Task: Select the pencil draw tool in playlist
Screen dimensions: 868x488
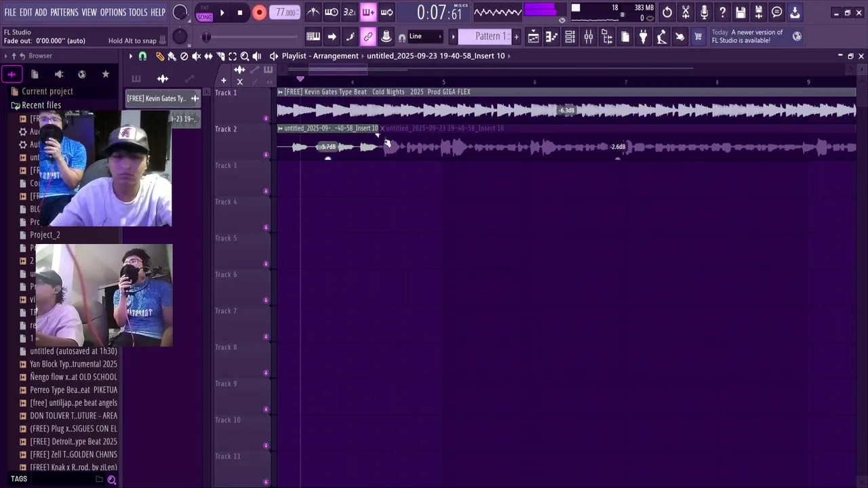Action: point(160,56)
